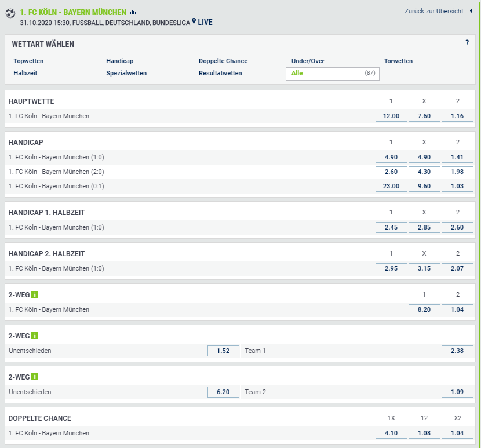Pick 2-Weg Unentschieden odds 6.20
481x448 pixels.
[223, 392]
